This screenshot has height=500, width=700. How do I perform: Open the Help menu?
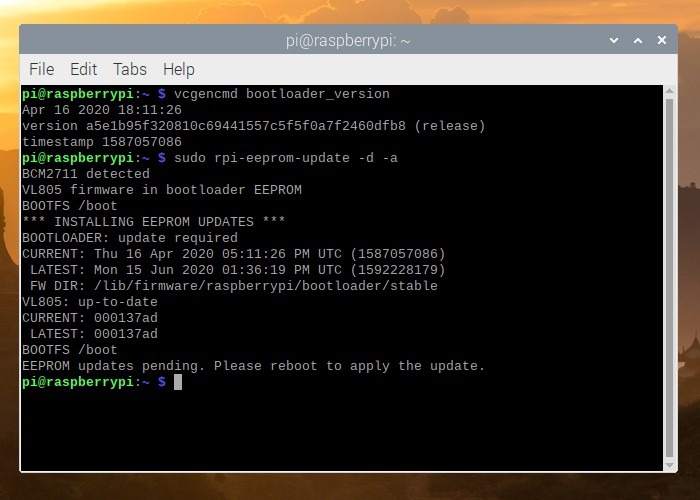click(179, 70)
